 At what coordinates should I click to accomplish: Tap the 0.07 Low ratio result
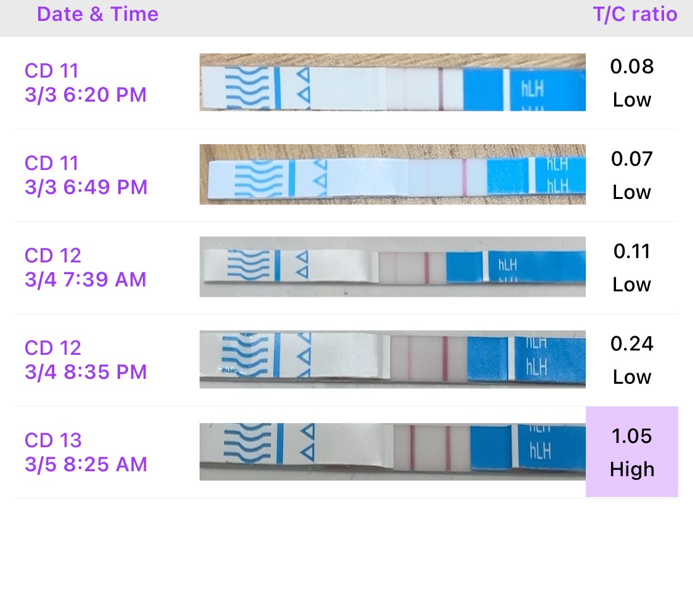point(631,175)
